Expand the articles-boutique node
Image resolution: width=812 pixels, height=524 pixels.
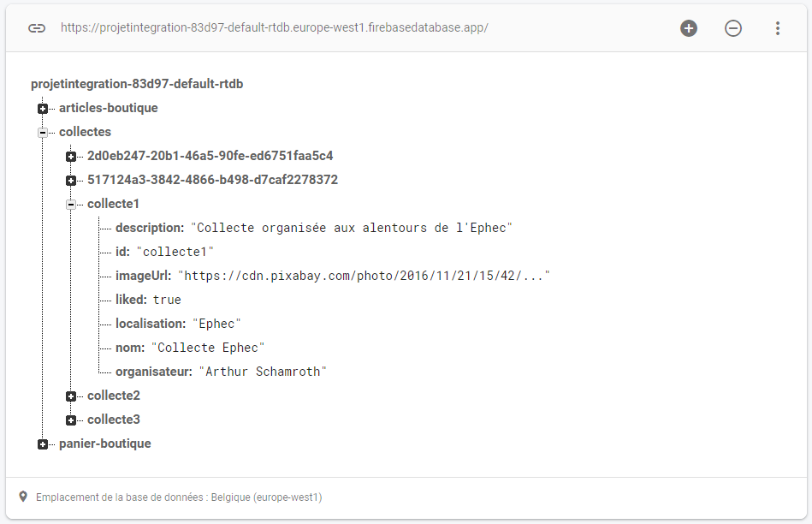point(43,109)
